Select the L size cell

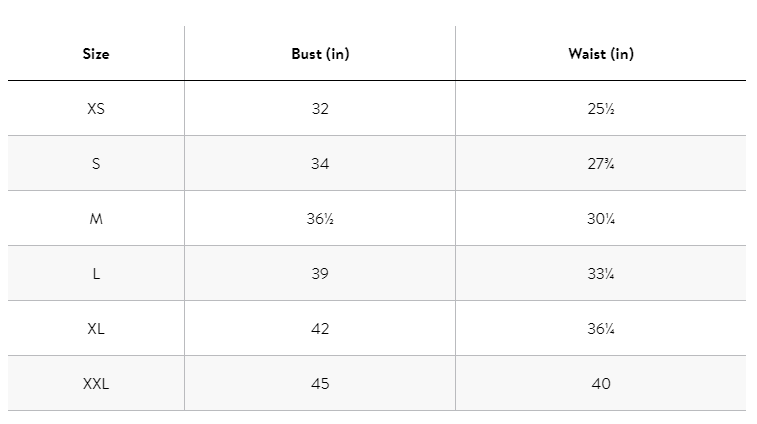[x=96, y=274]
